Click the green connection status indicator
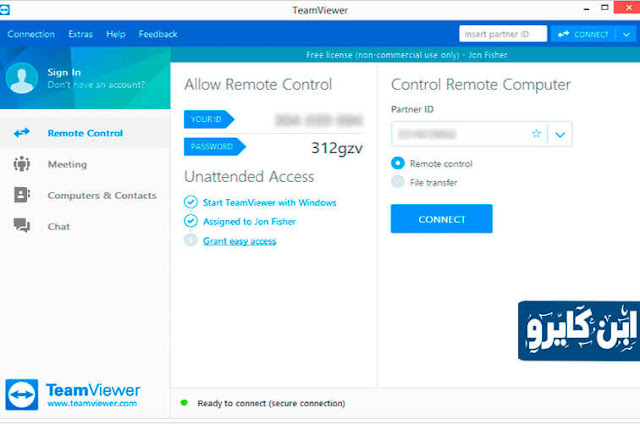This screenshot has height=425, width=640. (x=184, y=403)
